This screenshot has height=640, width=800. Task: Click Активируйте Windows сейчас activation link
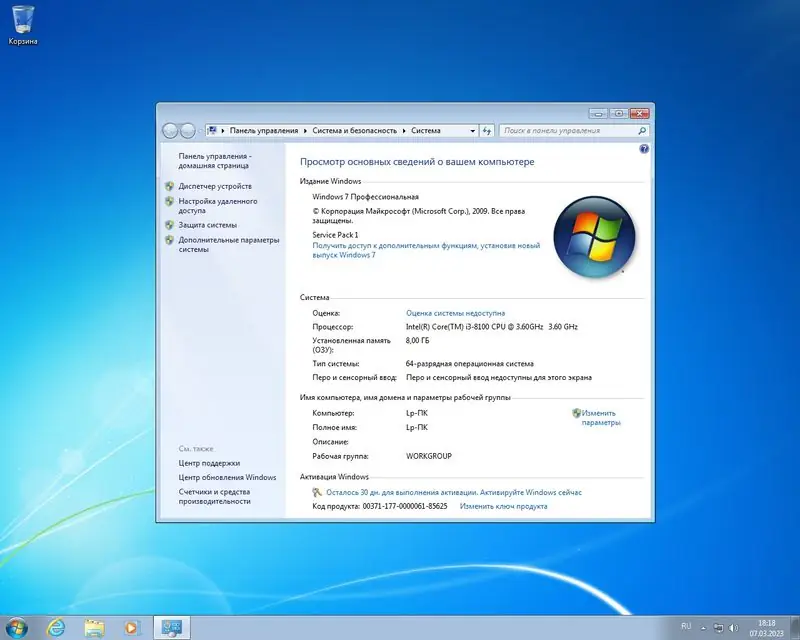point(531,493)
